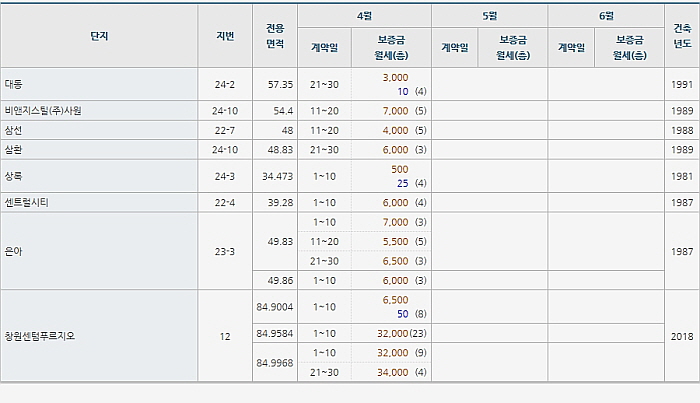Click the 500 deposit for 상록

(400, 169)
